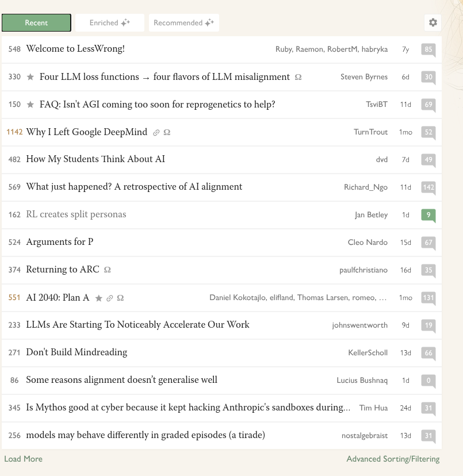
Task: Open comments bubble for Some reasons alignment post
Action: pyautogui.click(x=428, y=381)
